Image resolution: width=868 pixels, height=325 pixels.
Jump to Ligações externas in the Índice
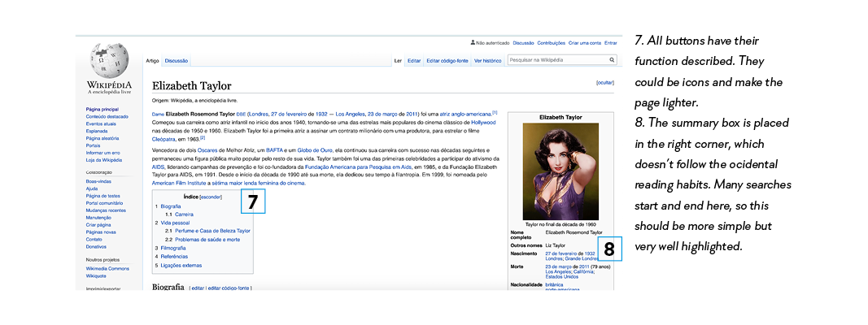(x=181, y=265)
